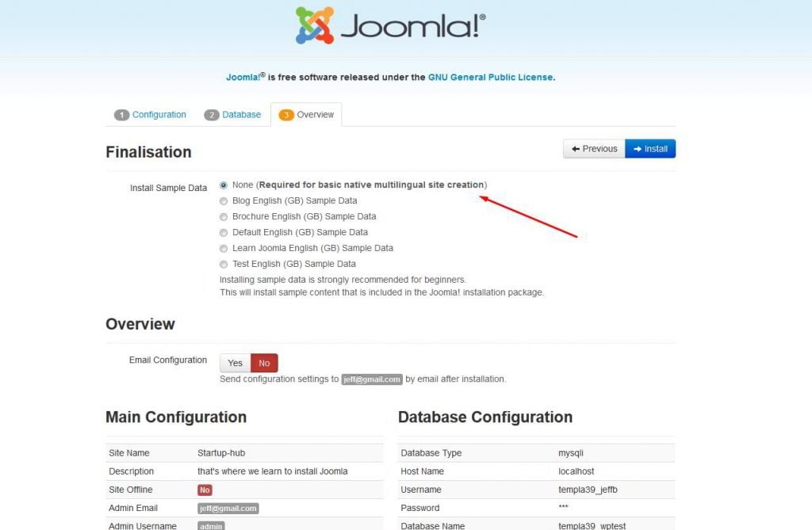Set Email Configuration to Yes
This screenshot has height=530, width=812.
[x=235, y=363]
